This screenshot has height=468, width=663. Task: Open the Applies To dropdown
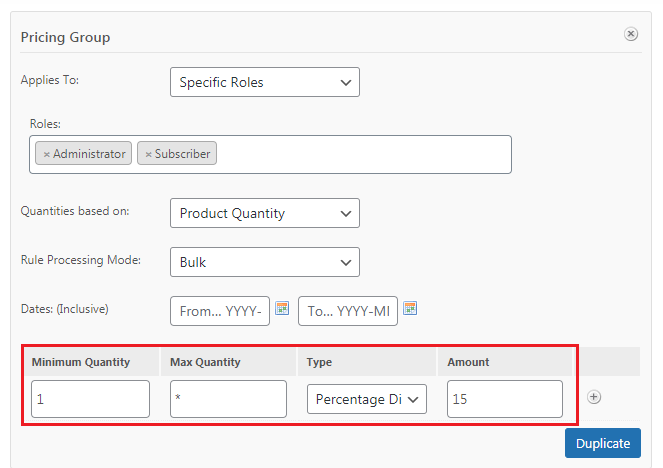click(x=265, y=82)
